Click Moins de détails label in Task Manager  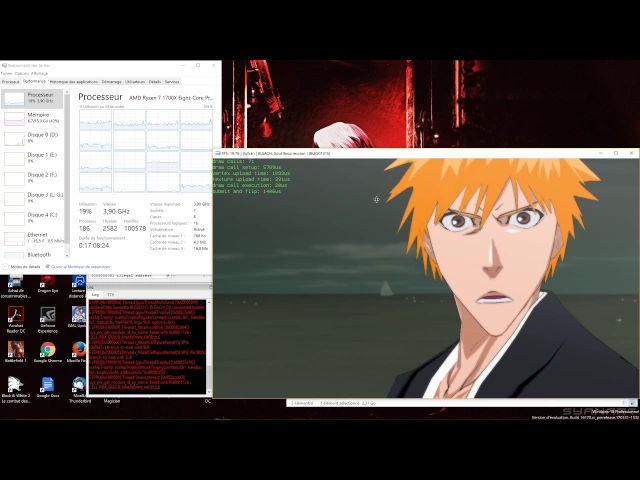point(25,267)
